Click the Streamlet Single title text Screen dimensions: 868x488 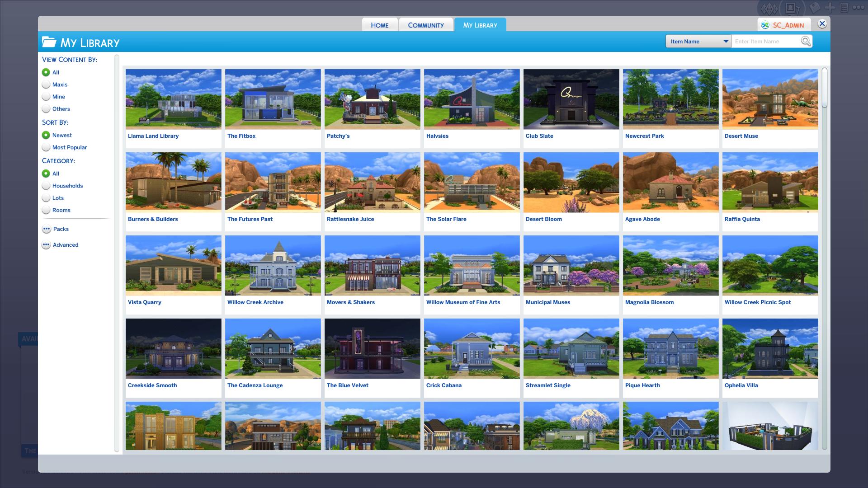click(x=548, y=385)
